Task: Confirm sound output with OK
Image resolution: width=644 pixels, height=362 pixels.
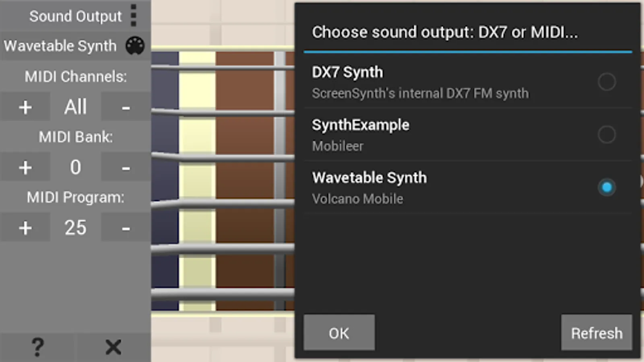Action: [x=339, y=333]
